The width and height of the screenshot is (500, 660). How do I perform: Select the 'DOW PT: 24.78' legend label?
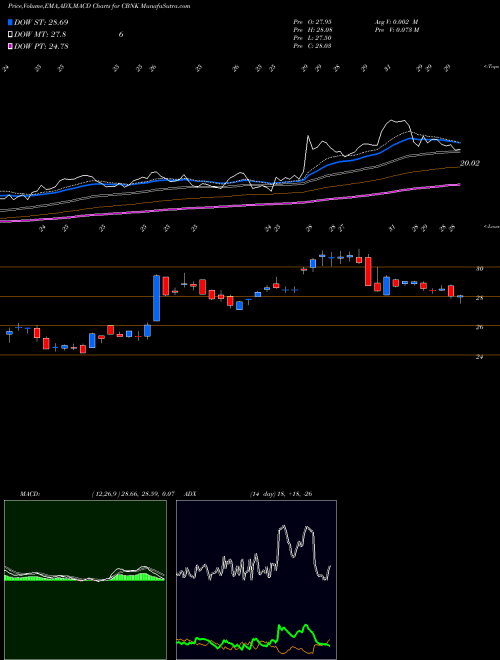(41, 46)
